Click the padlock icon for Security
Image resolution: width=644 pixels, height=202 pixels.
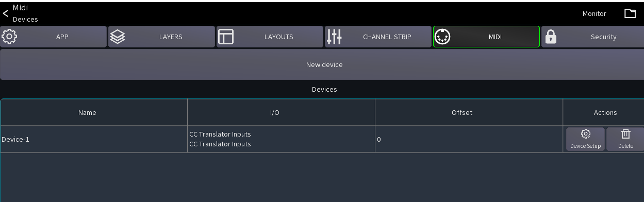coord(551,37)
